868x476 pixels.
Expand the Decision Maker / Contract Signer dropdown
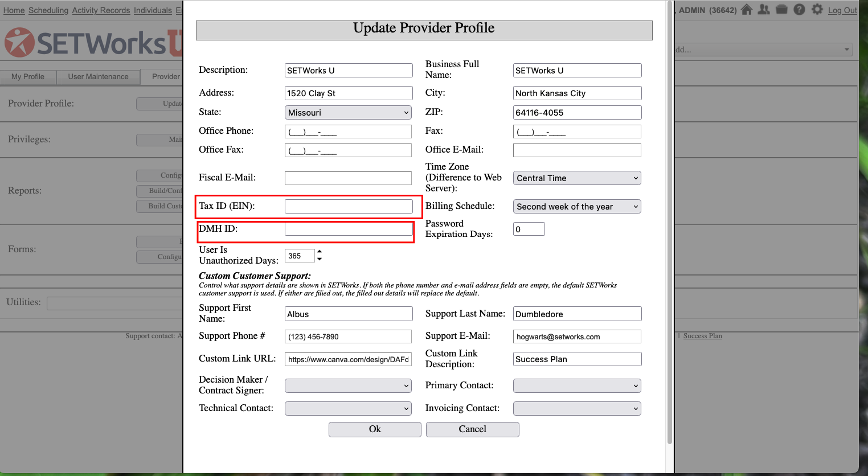click(x=349, y=386)
